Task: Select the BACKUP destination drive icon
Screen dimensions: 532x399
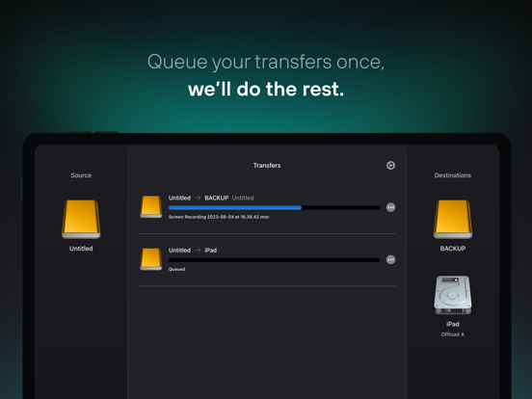Action: click(453, 219)
